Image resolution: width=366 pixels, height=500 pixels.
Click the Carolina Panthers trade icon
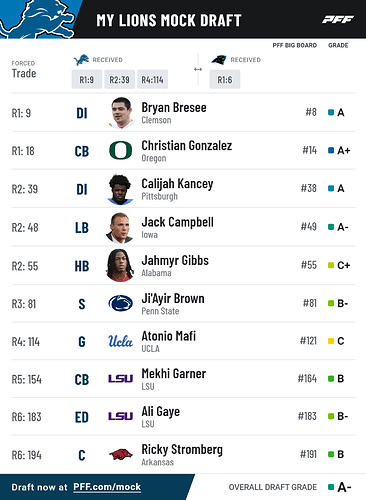[x=219, y=60]
